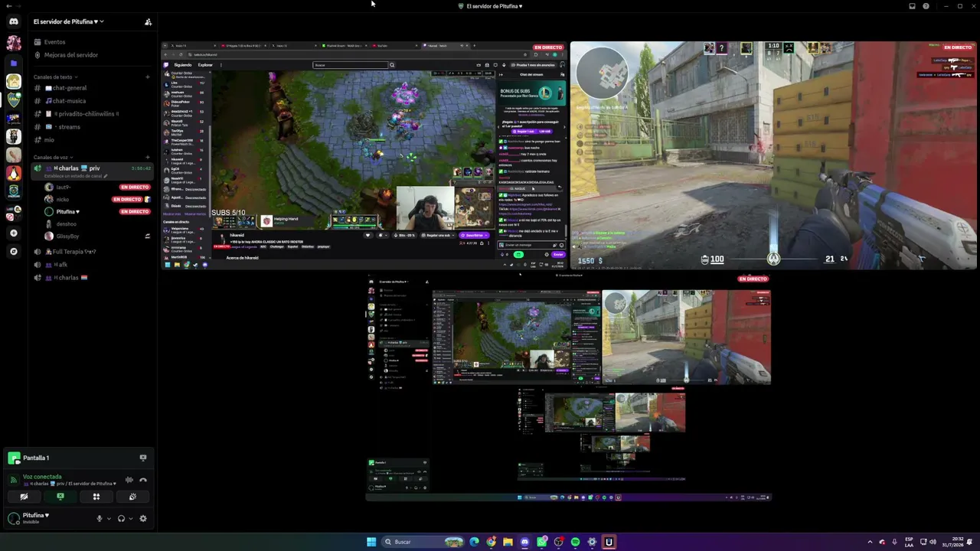Open headphone output options arrow

[130, 519]
